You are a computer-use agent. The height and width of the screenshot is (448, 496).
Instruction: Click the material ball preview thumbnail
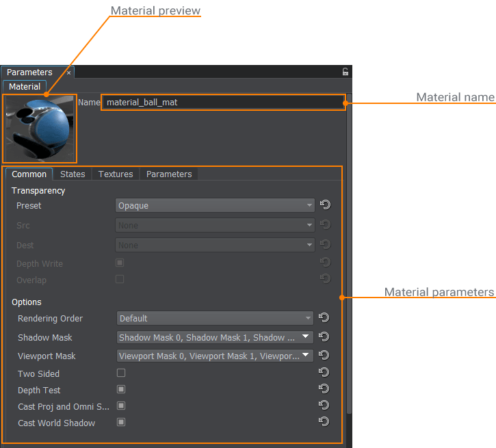pos(40,128)
